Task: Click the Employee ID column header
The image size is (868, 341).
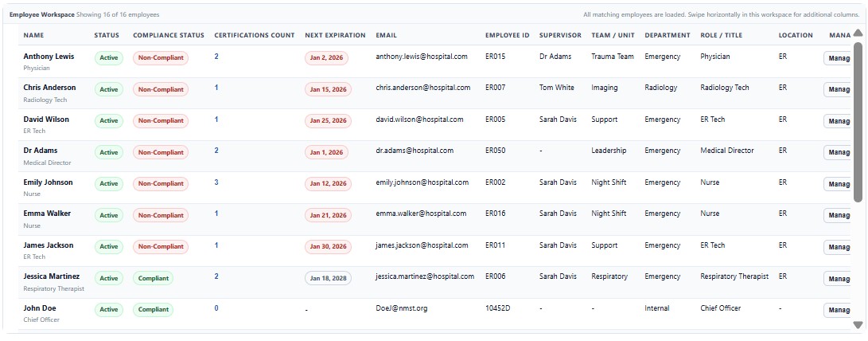Action: coord(508,35)
